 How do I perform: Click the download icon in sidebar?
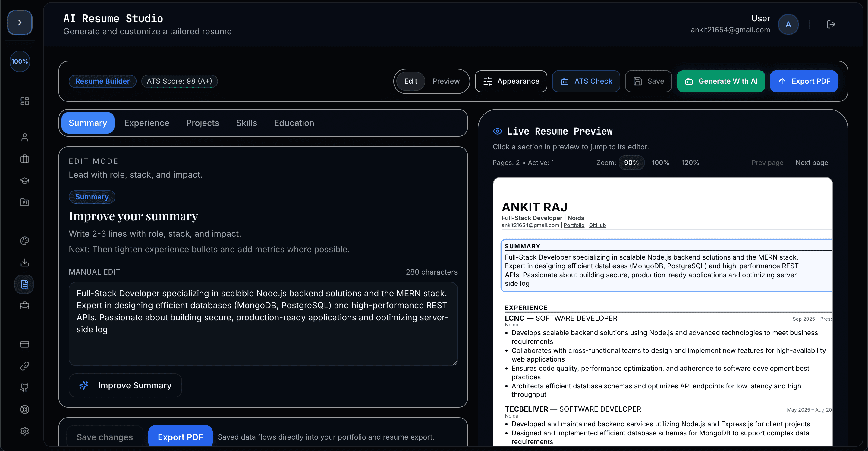coord(25,262)
